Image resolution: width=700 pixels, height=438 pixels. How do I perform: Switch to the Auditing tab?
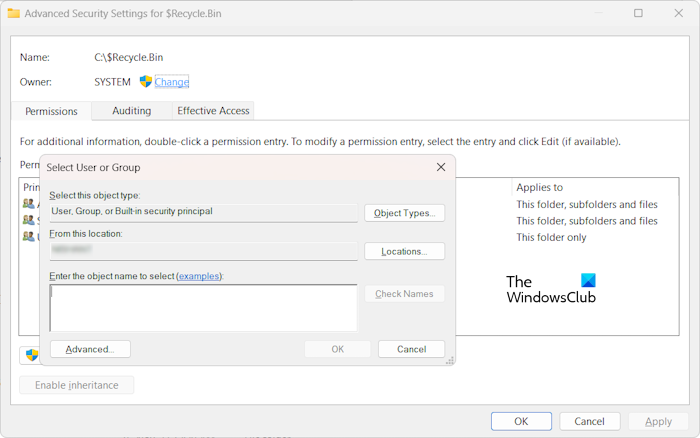coord(131,110)
